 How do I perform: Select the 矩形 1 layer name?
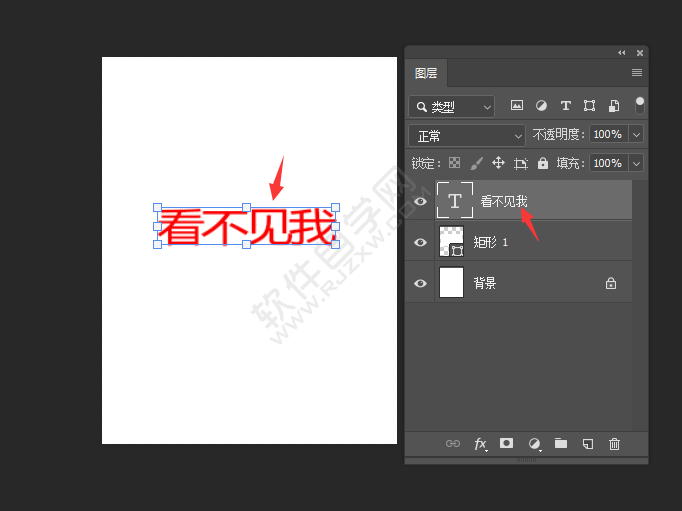pos(491,242)
